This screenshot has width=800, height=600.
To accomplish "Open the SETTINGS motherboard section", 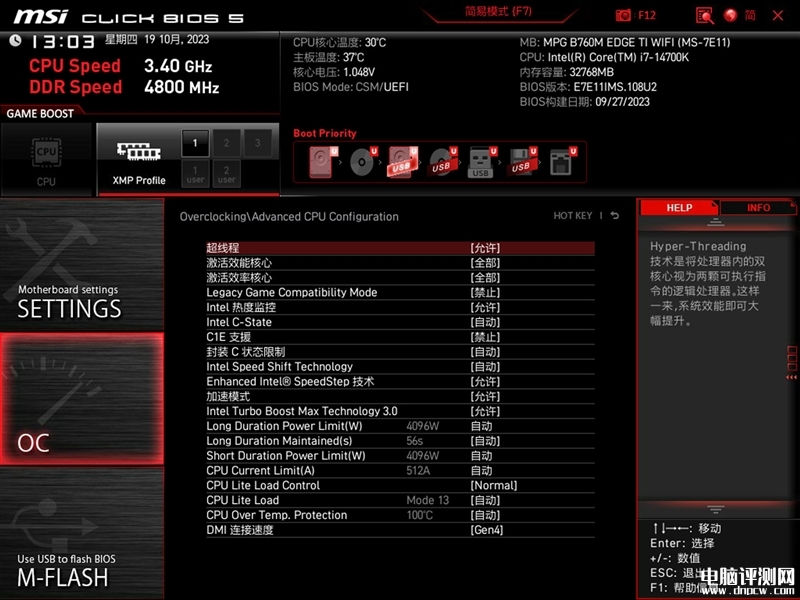I will 82,264.
